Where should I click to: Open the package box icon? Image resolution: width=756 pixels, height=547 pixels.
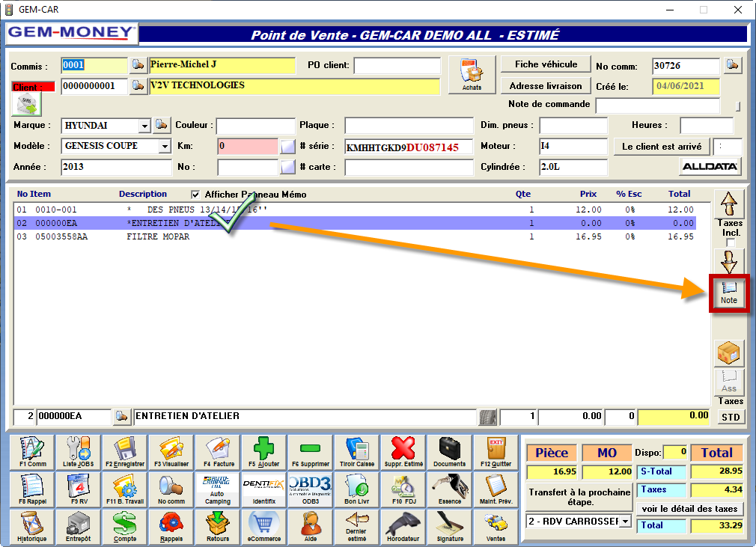729,353
